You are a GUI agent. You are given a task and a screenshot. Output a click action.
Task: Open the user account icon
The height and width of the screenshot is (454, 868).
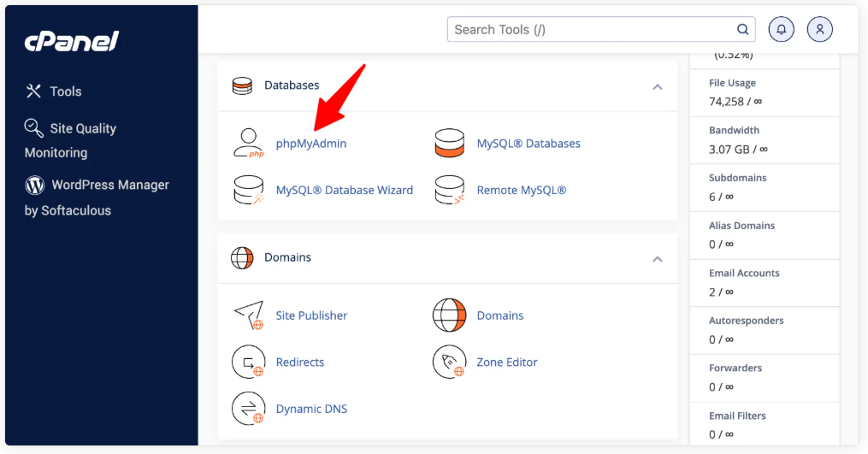(820, 29)
